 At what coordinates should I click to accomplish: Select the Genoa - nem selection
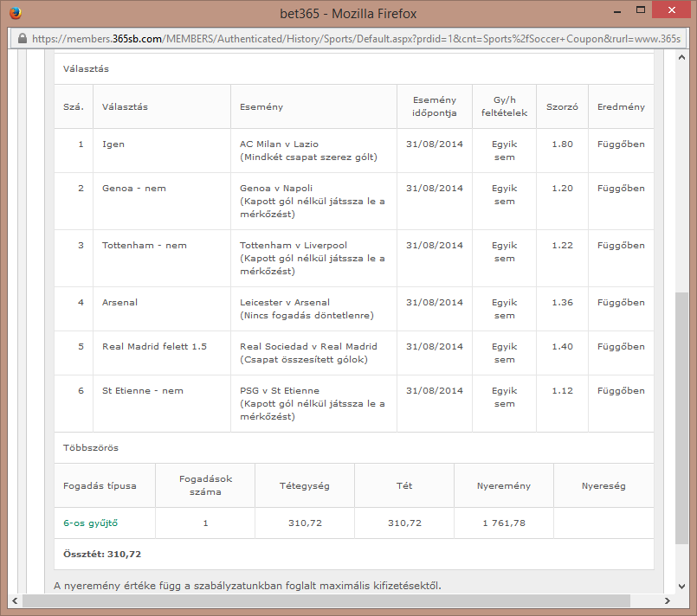(134, 189)
